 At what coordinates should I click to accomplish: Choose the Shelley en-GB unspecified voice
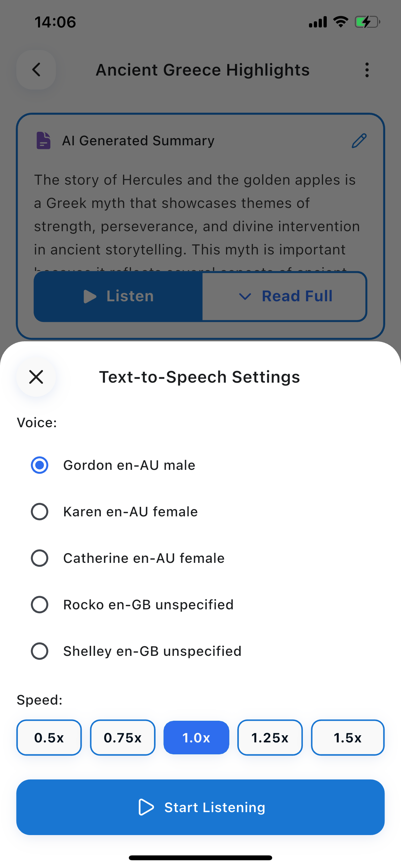click(x=39, y=651)
